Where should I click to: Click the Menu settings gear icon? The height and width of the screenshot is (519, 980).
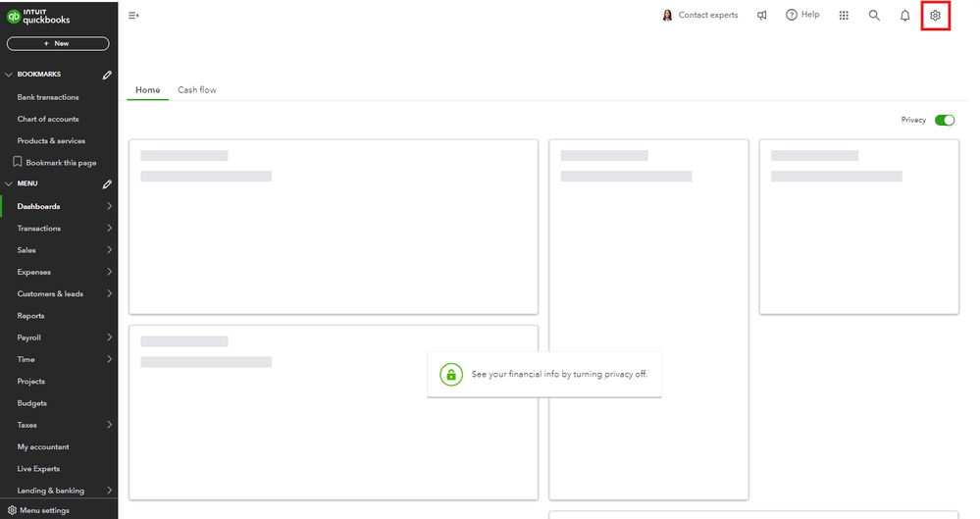click(x=12, y=510)
